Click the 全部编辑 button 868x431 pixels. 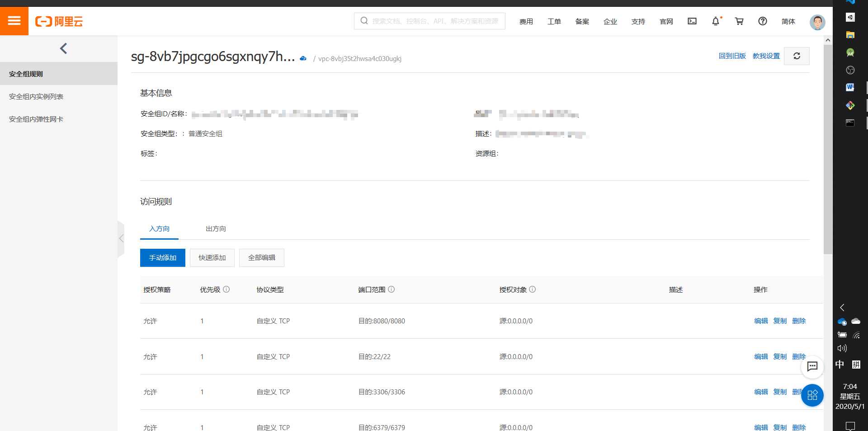[262, 258]
